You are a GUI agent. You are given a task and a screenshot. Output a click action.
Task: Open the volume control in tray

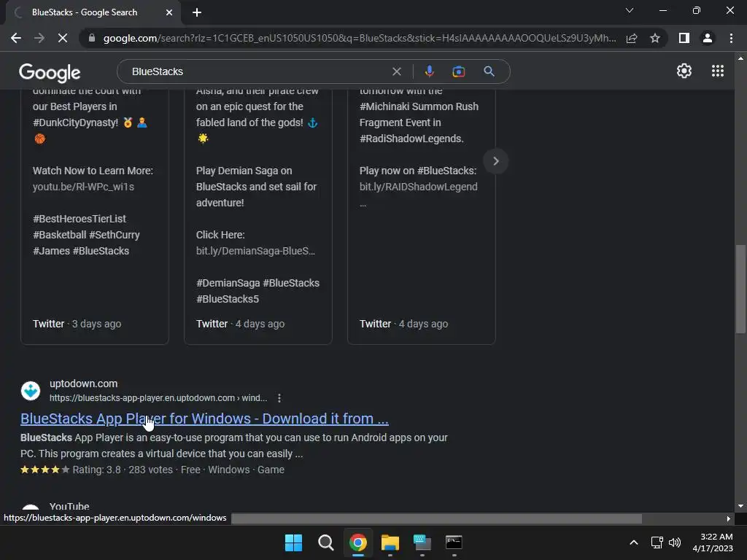675,542
